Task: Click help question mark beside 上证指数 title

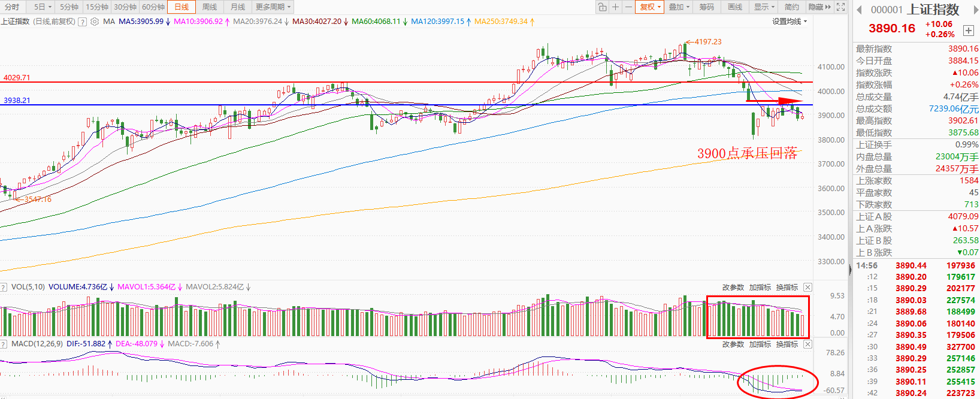Action: point(83,22)
